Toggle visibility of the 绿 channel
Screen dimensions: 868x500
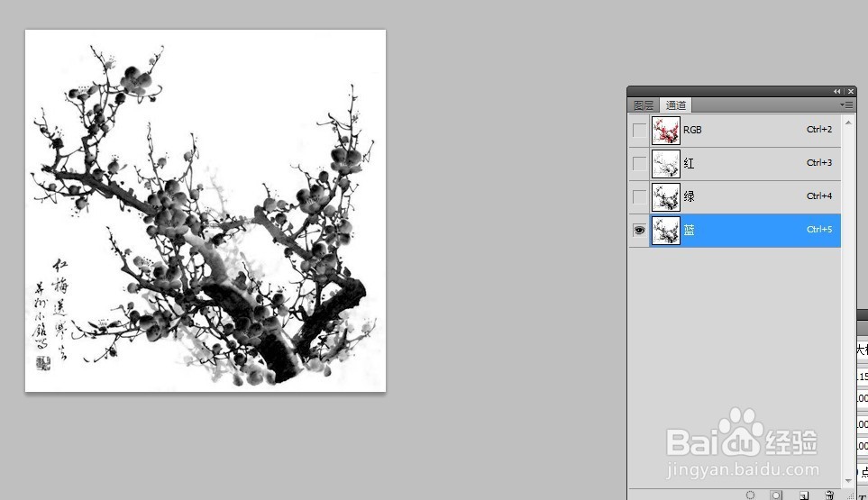point(639,196)
